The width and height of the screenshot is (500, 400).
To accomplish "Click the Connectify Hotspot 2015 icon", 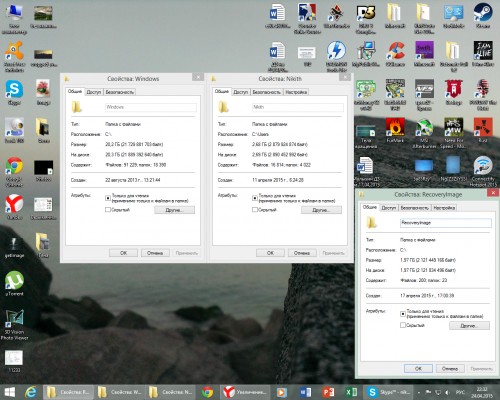I will [x=483, y=171].
